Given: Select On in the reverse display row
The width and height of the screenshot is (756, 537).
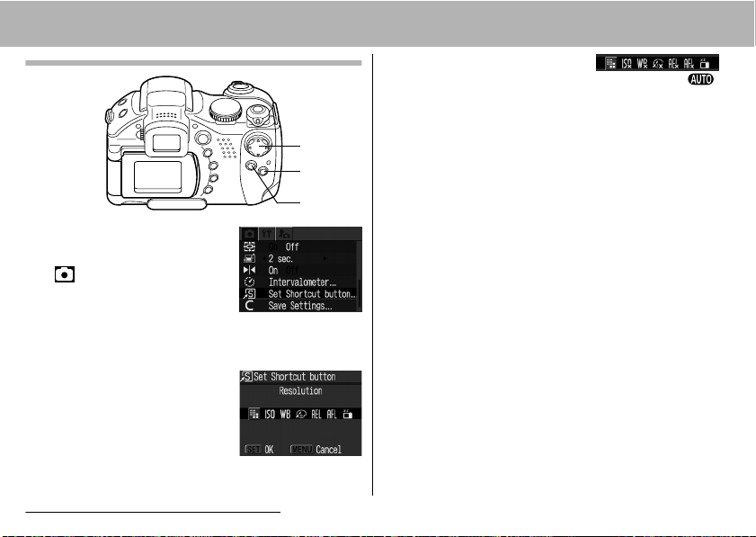Looking at the screenshot, I should click(273, 270).
